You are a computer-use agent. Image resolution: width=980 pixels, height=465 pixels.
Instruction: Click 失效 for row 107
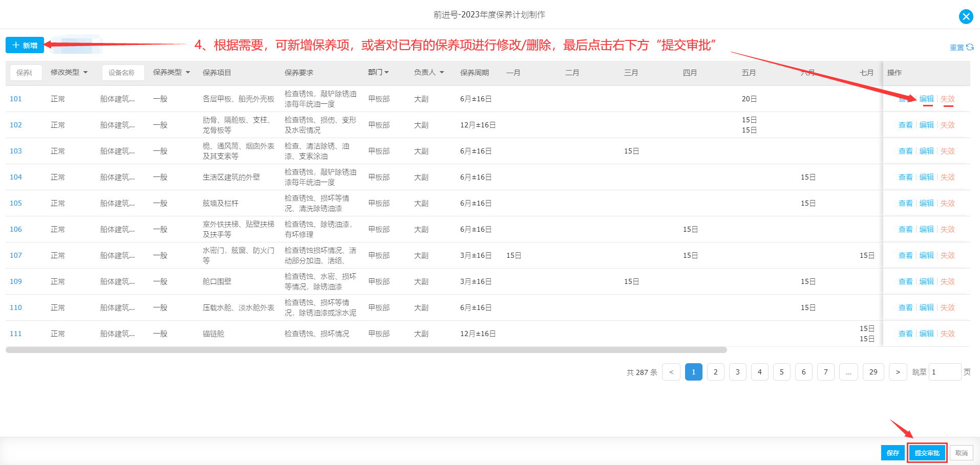[x=948, y=255]
